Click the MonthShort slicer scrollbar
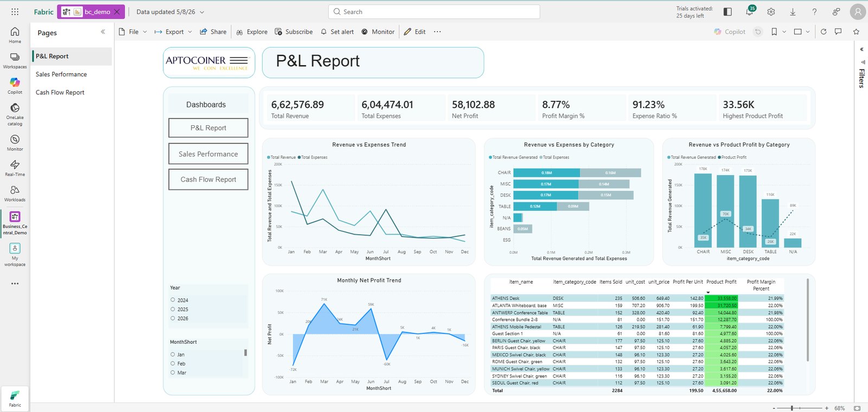 tap(246, 352)
